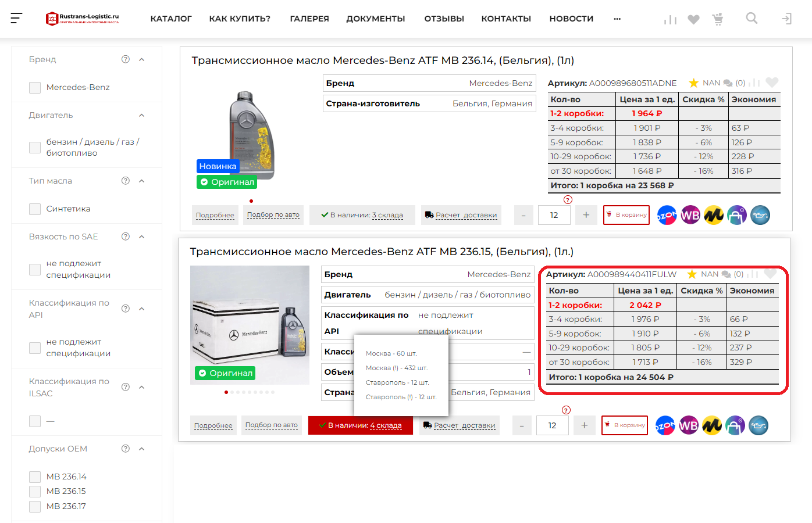
Task: Click quantity field of MB 236.14 oil
Action: [x=554, y=215]
